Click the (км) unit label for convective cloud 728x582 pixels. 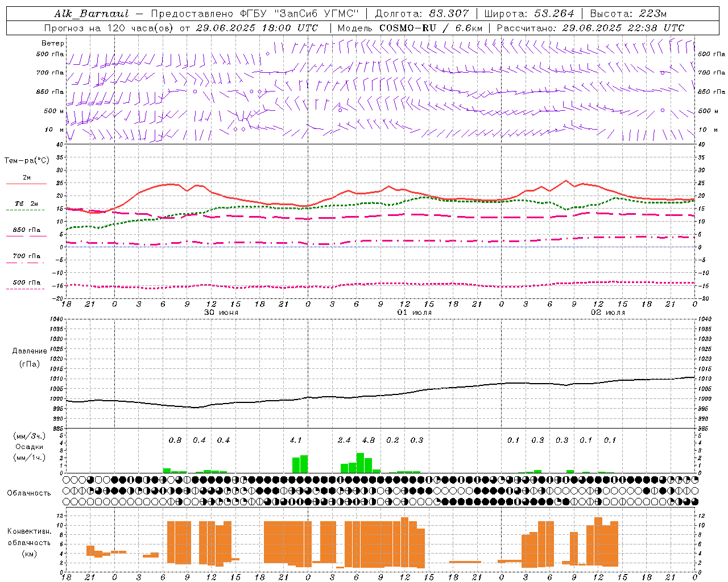(29, 554)
